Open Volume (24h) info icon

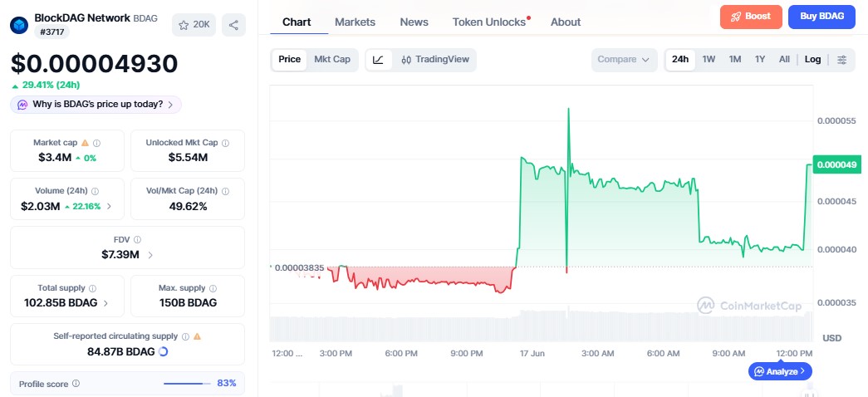[x=96, y=191]
